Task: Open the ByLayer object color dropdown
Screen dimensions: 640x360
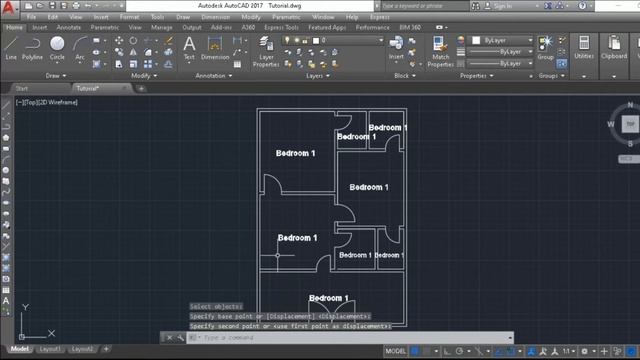Action: [x=530, y=40]
